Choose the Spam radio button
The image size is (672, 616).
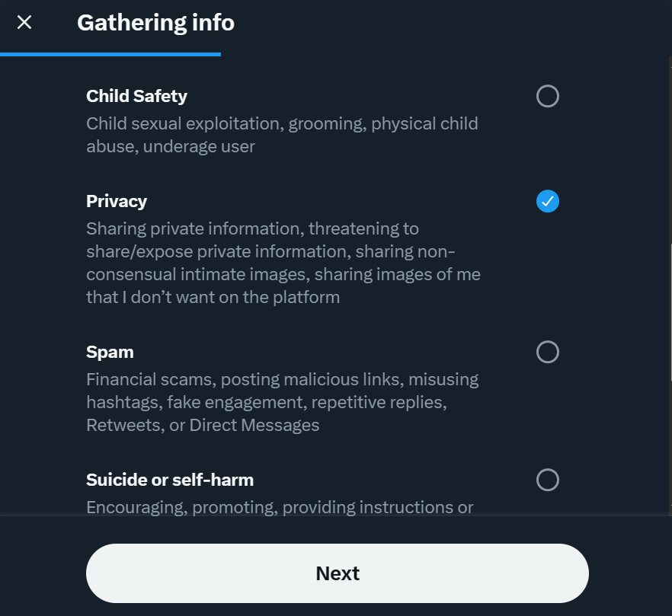[547, 352]
